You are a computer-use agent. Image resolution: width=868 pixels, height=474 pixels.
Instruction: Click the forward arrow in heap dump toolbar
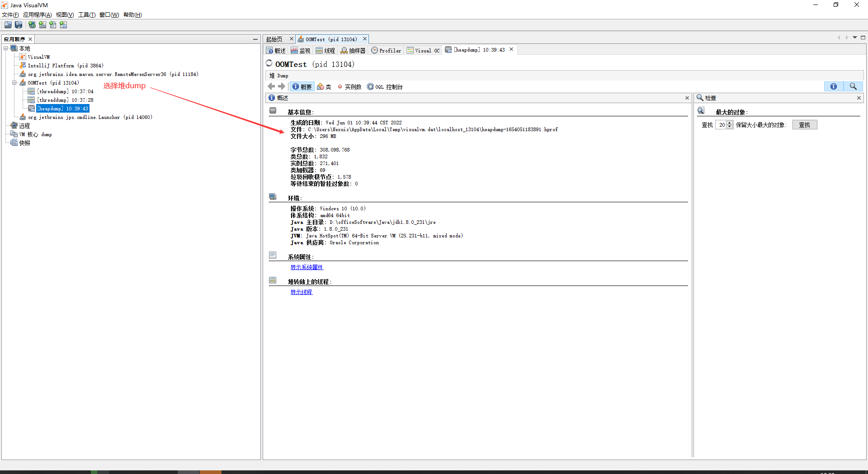[282, 86]
